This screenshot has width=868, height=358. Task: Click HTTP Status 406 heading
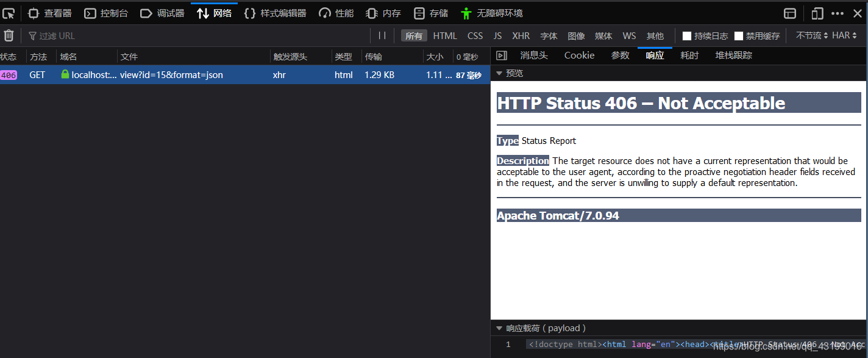click(641, 103)
